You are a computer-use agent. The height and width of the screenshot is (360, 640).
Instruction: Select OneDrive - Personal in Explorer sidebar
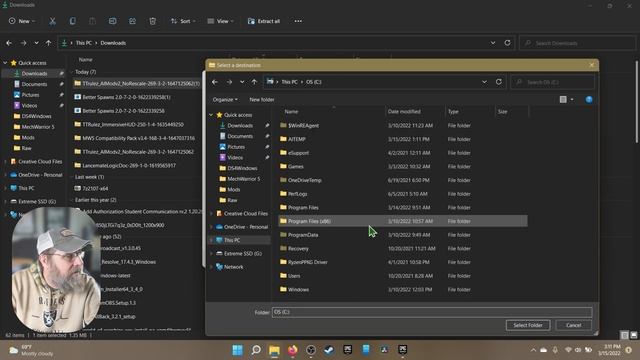(x=40, y=175)
